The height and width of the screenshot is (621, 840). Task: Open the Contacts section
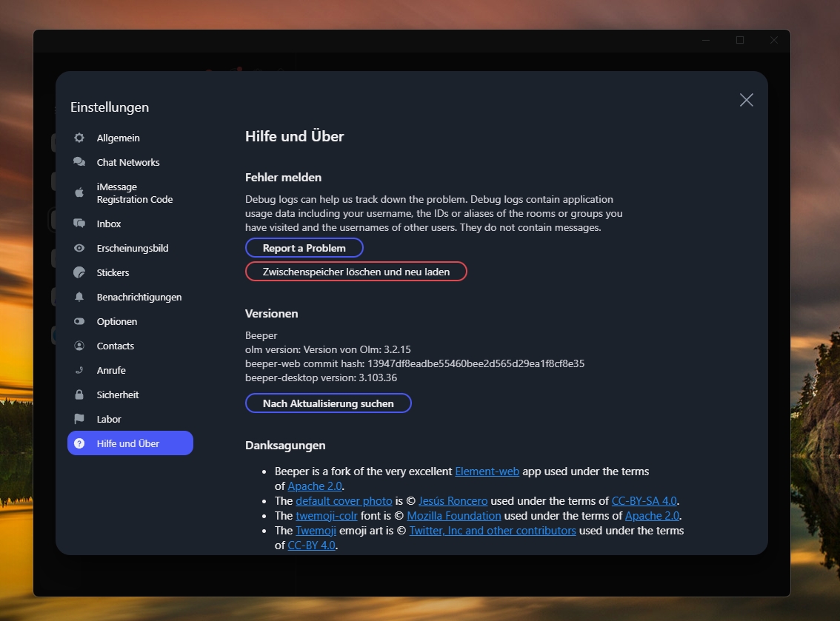coord(130,346)
